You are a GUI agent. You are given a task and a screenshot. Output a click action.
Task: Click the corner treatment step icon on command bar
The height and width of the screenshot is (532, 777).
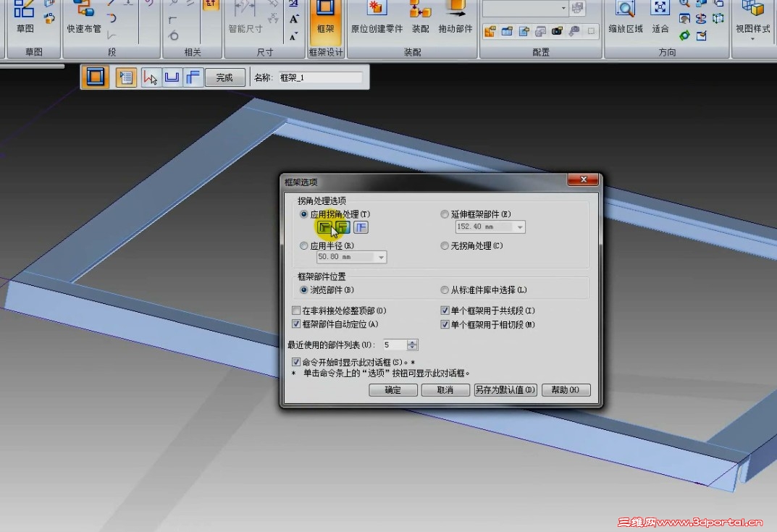click(x=193, y=77)
